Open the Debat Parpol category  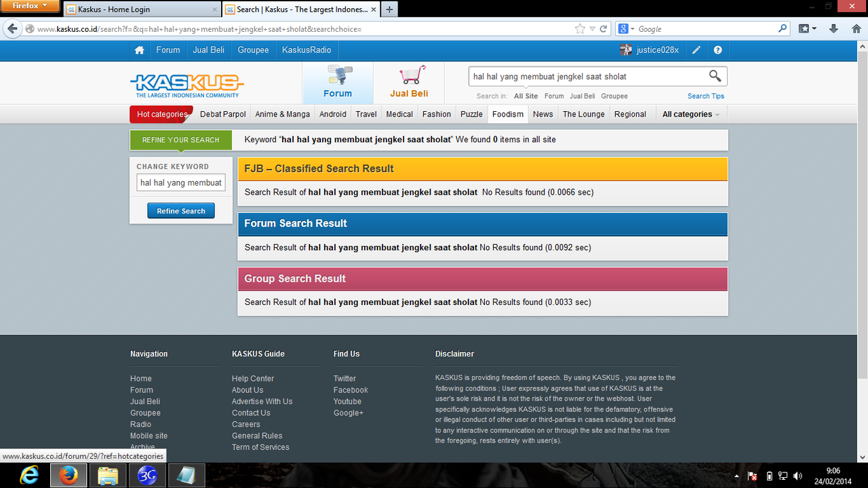[223, 114]
